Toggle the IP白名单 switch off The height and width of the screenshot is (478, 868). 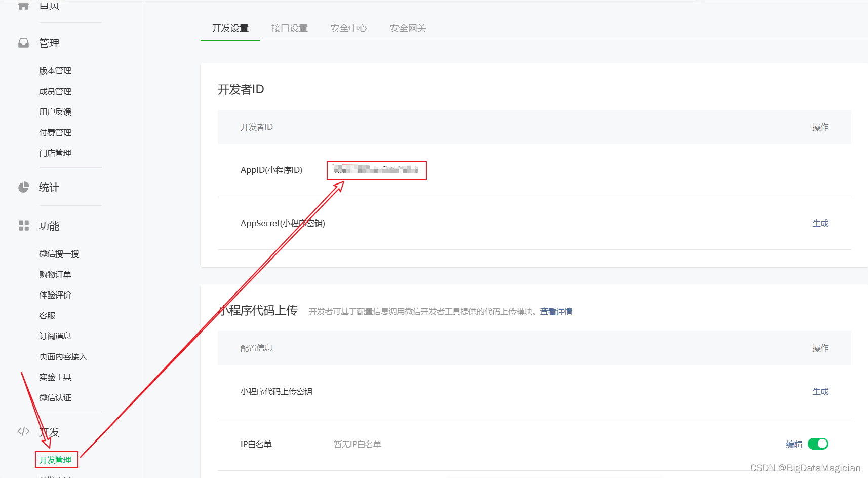[818, 444]
